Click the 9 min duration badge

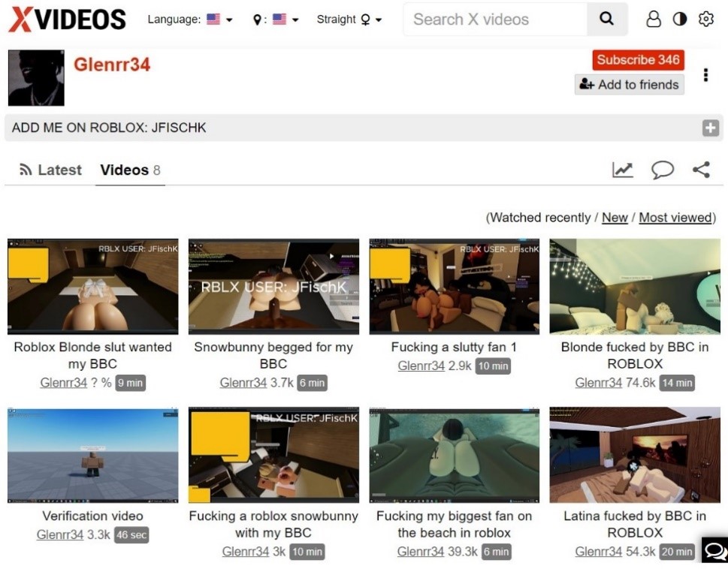(x=131, y=383)
